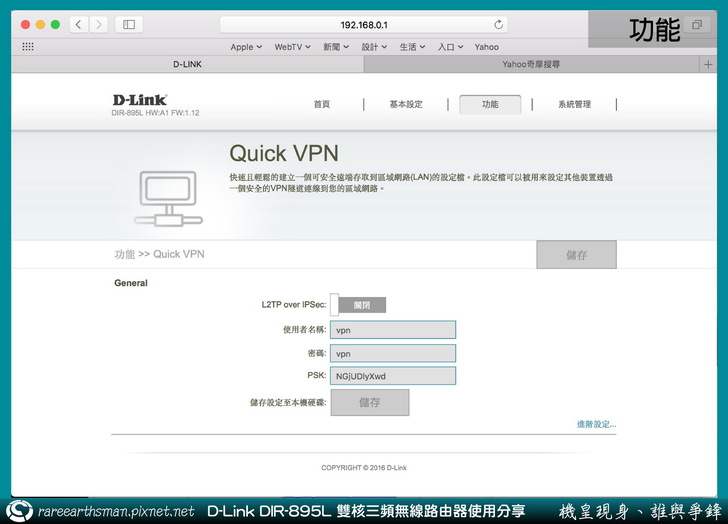Open the Yahoo bookmark

(487, 47)
